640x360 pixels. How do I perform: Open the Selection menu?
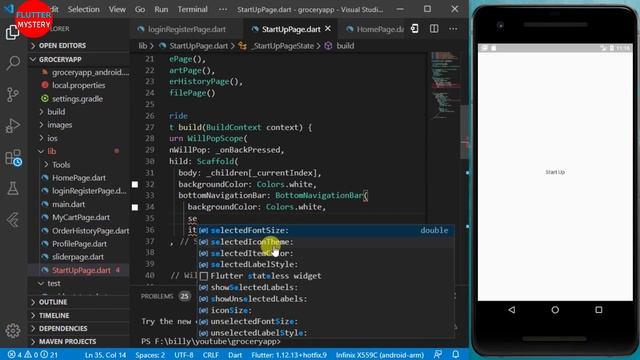83,9
